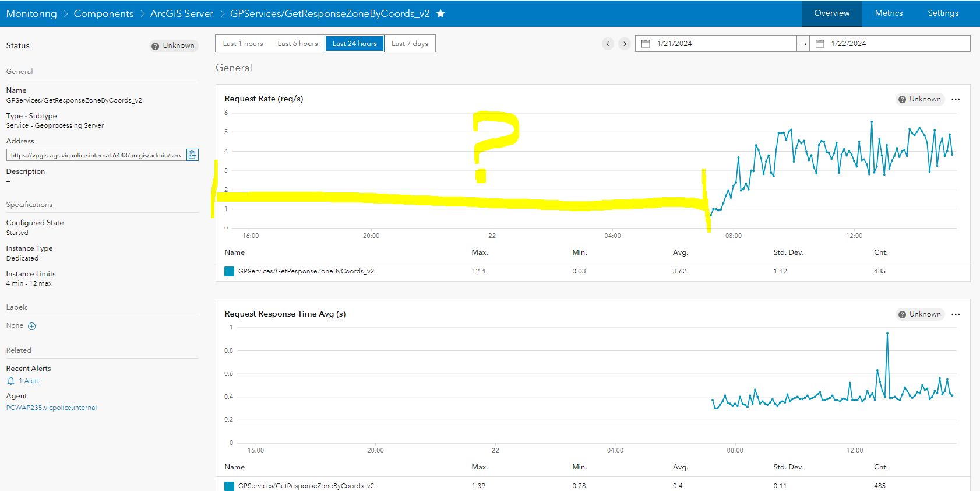The width and height of the screenshot is (980, 491).
Task: Open the Settings tab
Action: (943, 13)
